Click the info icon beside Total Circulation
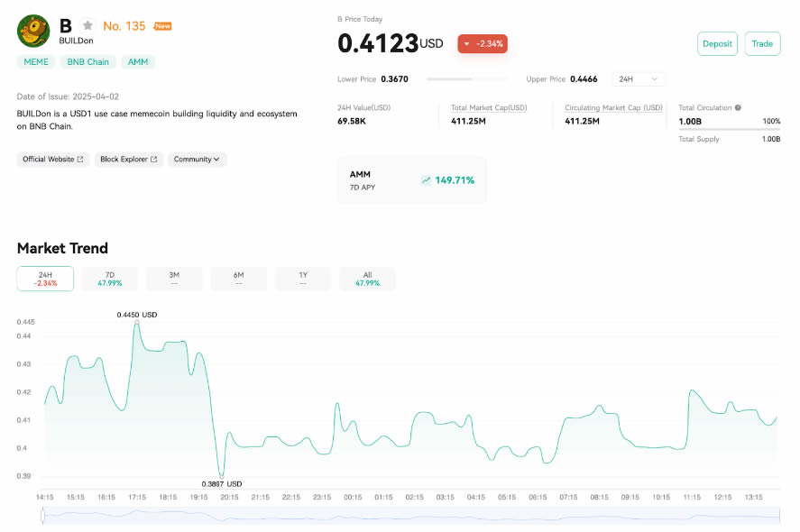The width and height of the screenshot is (800, 532). [738, 107]
